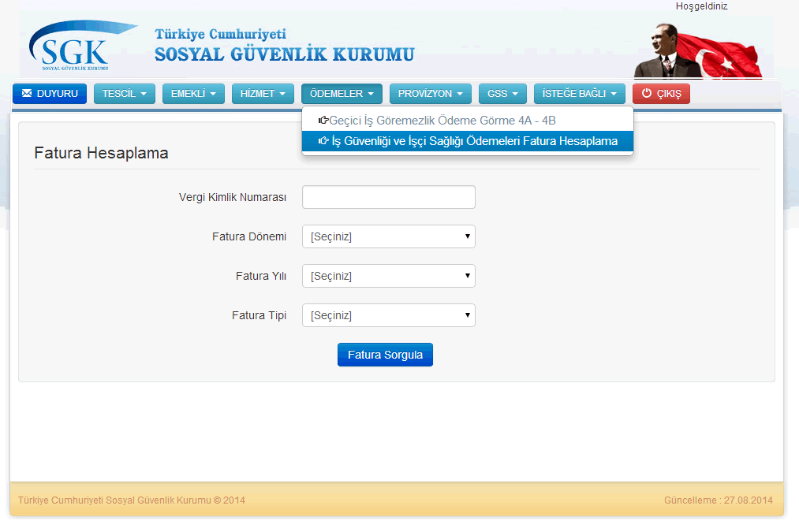Screen dimensions: 799x532
Task: Open the GSS dropdown
Action: pos(502,94)
